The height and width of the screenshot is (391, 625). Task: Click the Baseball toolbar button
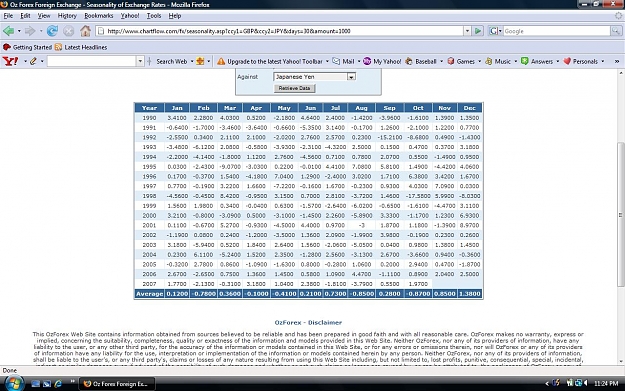pyautogui.click(x=421, y=61)
